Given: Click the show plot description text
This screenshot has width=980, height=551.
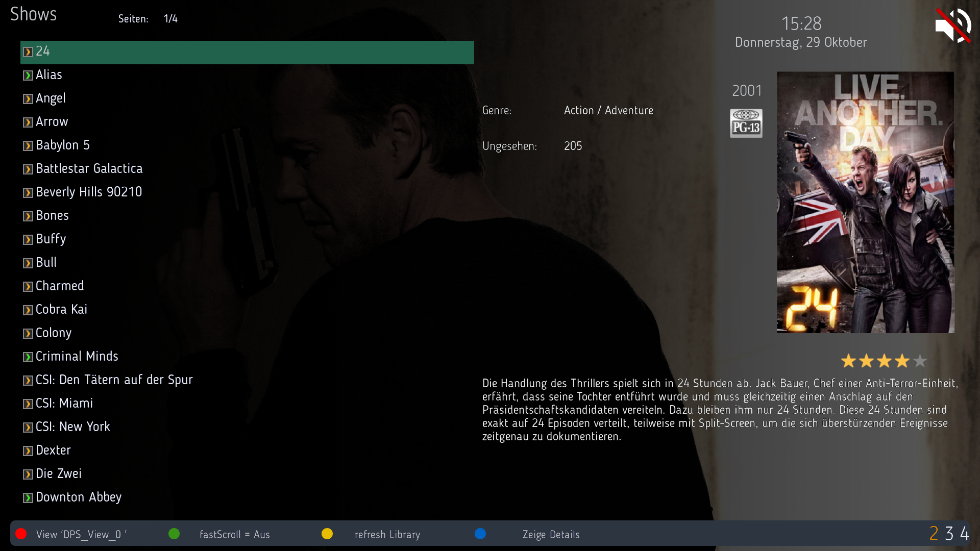Looking at the screenshot, I should pos(720,410).
